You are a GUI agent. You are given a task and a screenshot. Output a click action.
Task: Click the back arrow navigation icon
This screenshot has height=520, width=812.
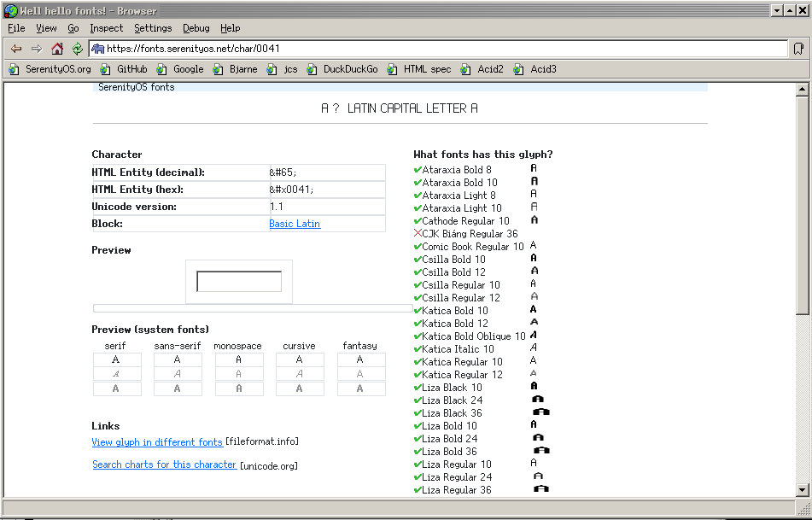click(x=16, y=49)
